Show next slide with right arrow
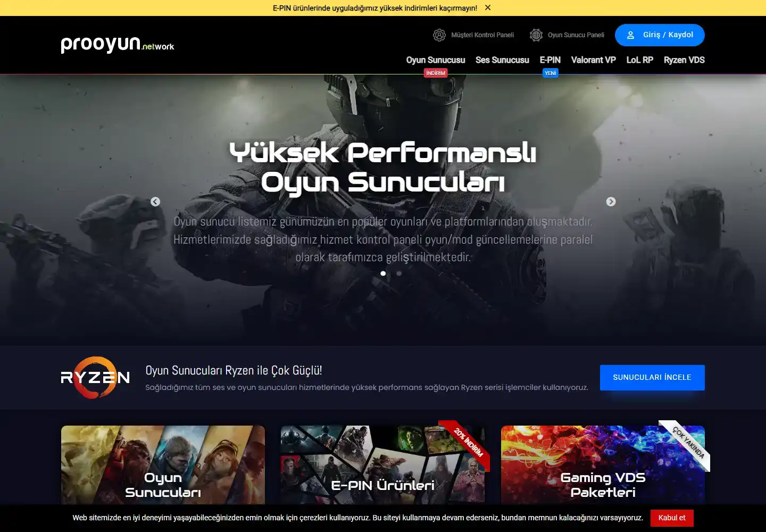The height and width of the screenshot is (532, 766). pyautogui.click(x=611, y=202)
